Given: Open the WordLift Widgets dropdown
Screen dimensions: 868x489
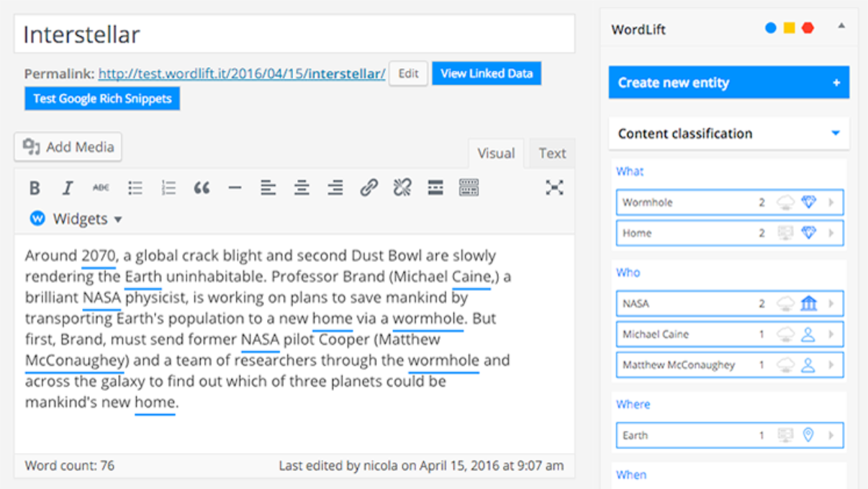Looking at the screenshot, I should click(76, 219).
